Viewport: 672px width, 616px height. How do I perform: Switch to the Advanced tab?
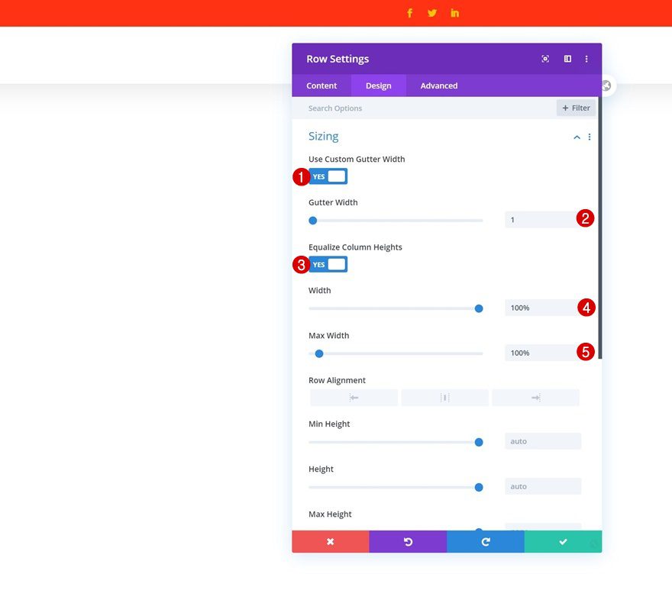point(439,85)
